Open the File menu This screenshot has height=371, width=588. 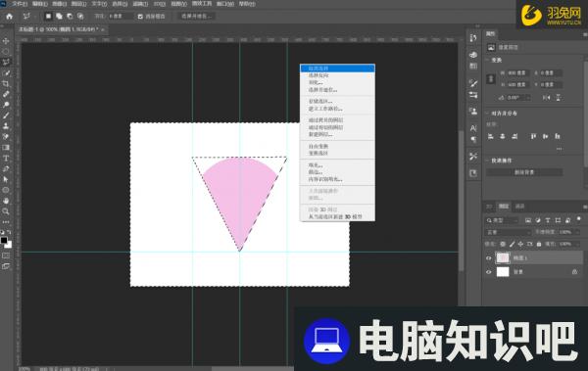pos(20,4)
